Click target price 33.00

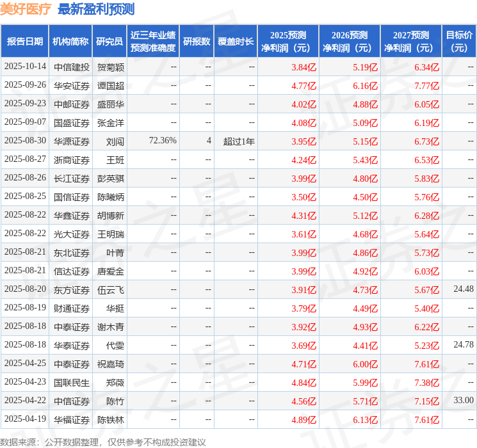pyautogui.click(x=464, y=400)
